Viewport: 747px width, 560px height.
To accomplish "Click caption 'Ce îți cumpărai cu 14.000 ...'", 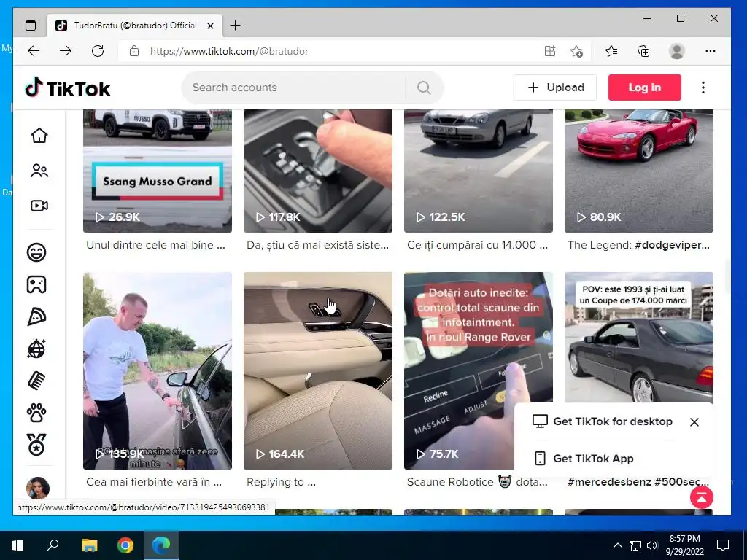I will [x=477, y=245].
